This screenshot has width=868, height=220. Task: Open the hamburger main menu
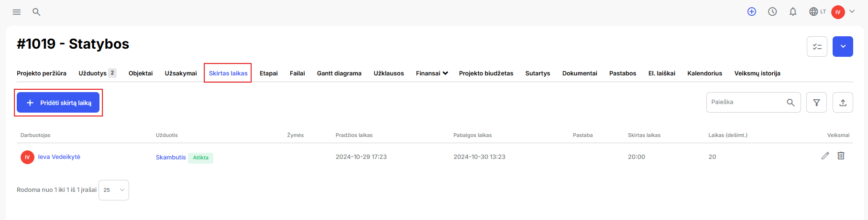(17, 12)
